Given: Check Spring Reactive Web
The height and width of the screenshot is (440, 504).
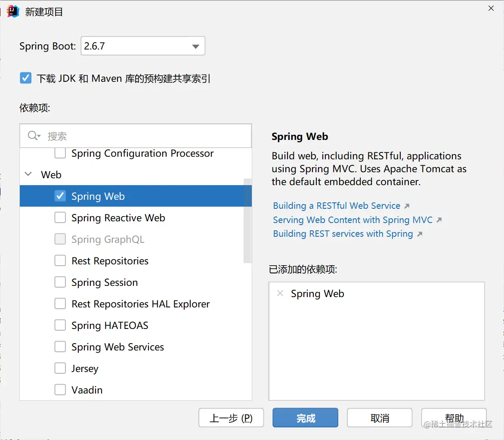Looking at the screenshot, I should click(60, 217).
